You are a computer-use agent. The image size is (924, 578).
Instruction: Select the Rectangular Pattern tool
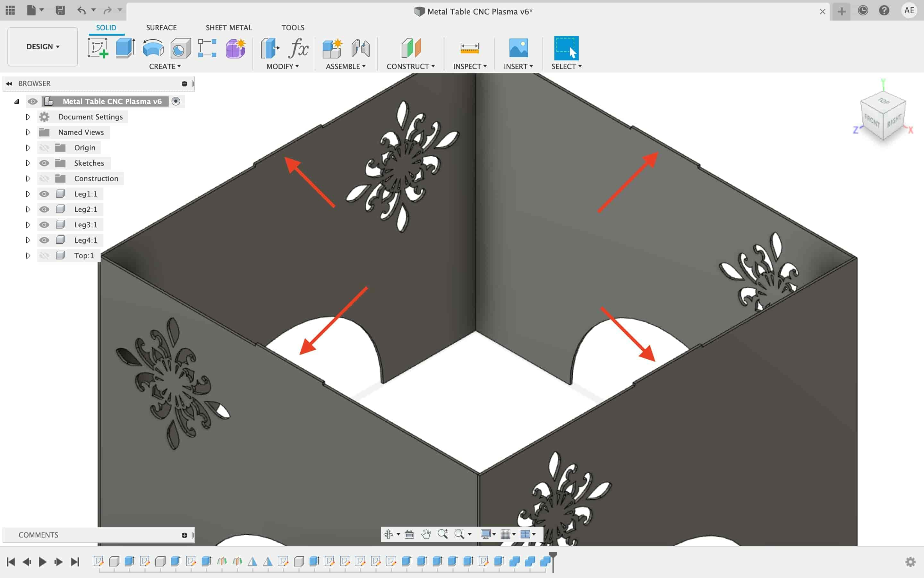point(207,48)
